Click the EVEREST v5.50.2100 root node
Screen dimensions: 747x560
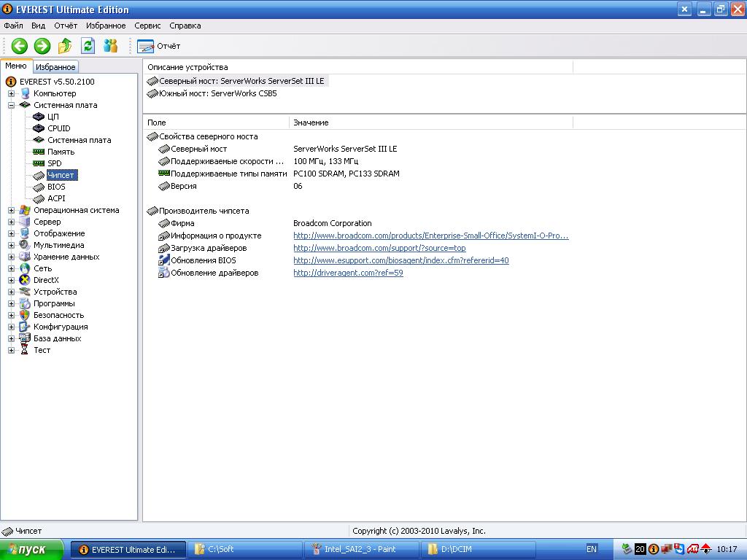tap(57, 82)
